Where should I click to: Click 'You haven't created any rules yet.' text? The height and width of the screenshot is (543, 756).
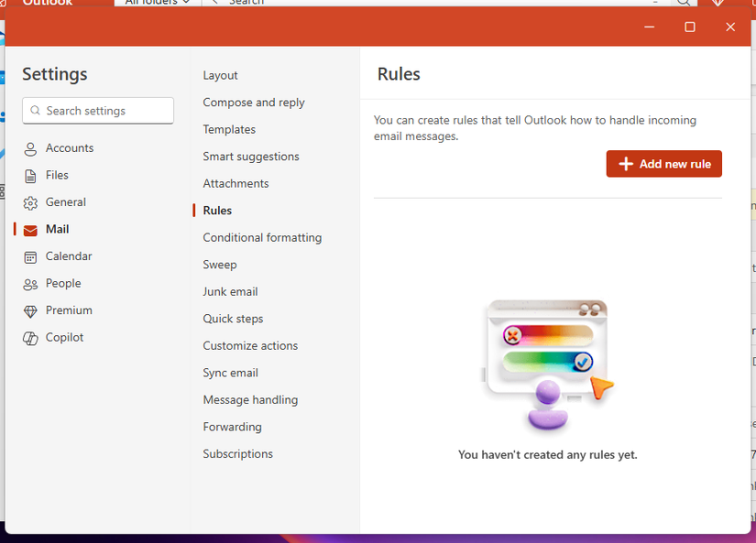[x=548, y=454]
